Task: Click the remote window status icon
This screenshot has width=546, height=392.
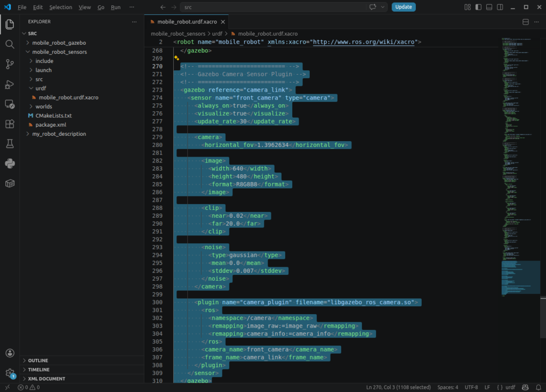Action: pos(7,387)
